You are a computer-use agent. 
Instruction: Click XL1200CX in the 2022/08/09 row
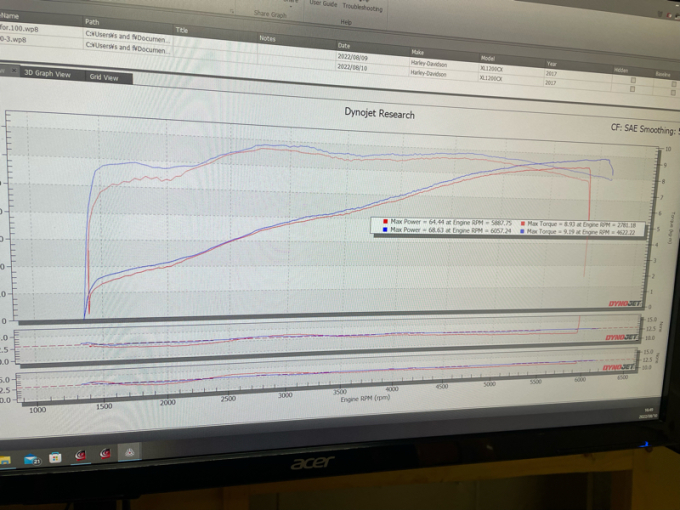coord(490,69)
